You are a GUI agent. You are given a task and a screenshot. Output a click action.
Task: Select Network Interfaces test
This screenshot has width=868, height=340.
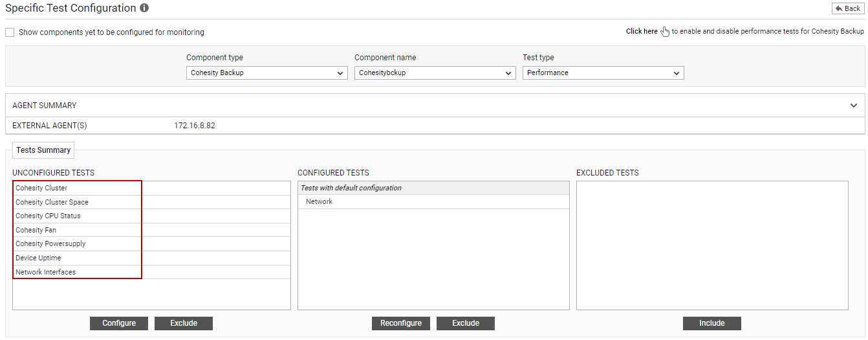pos(152,272)
